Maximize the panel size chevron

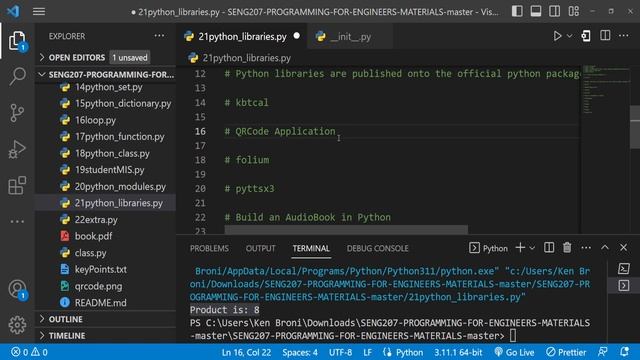(605, 248)
